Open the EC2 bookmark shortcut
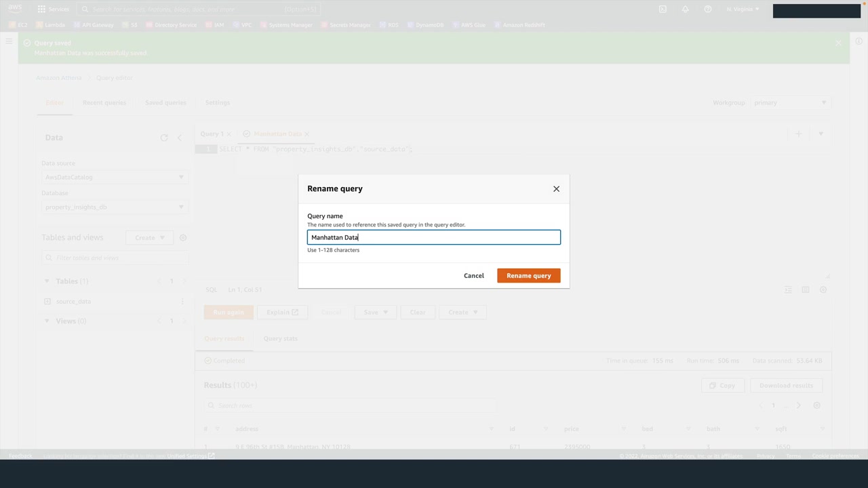The image size is (868, 488). pyautogui.click(x=18, y=25)
